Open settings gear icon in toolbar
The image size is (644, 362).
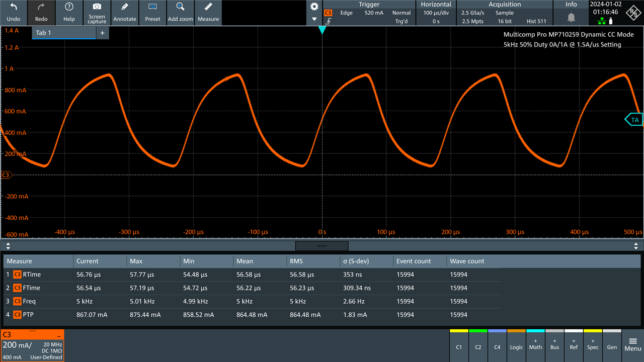(314, 7)
